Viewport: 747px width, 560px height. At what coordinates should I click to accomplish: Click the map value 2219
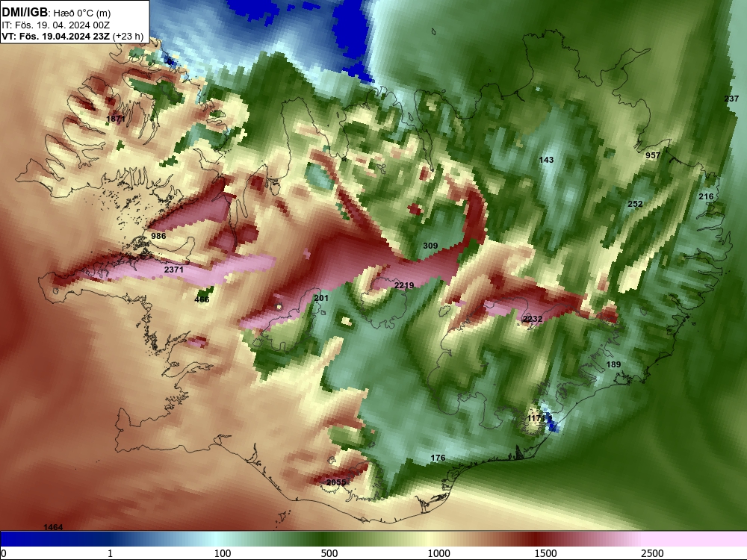pos(404,284)
